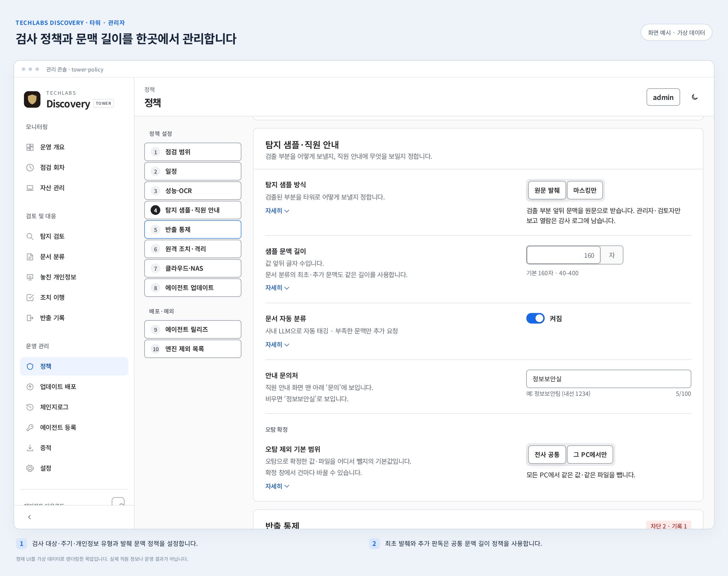Click the 놓친 개인정보 icon
Image resolution: width=728 pixels, height=576 pixels.
coord(30,277)
